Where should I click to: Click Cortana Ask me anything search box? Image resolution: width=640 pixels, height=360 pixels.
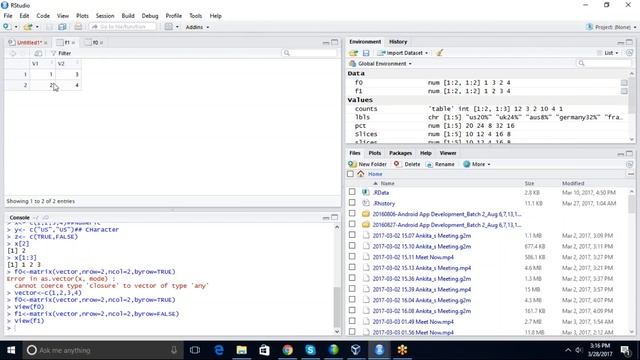(103, 350)
